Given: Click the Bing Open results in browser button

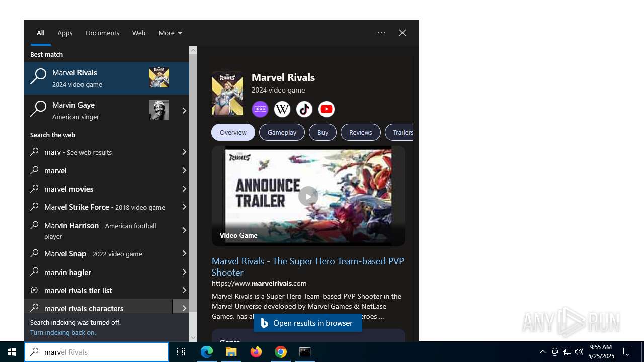Looking at the screenshot, I should point(308,323).
